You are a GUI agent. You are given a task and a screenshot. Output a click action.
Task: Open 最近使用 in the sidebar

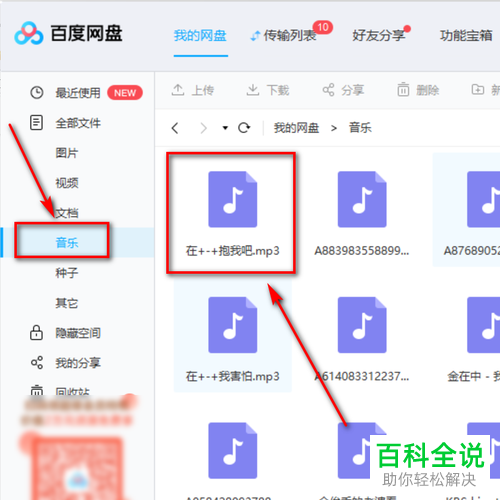pyautogui.click(x=78, y=93)
